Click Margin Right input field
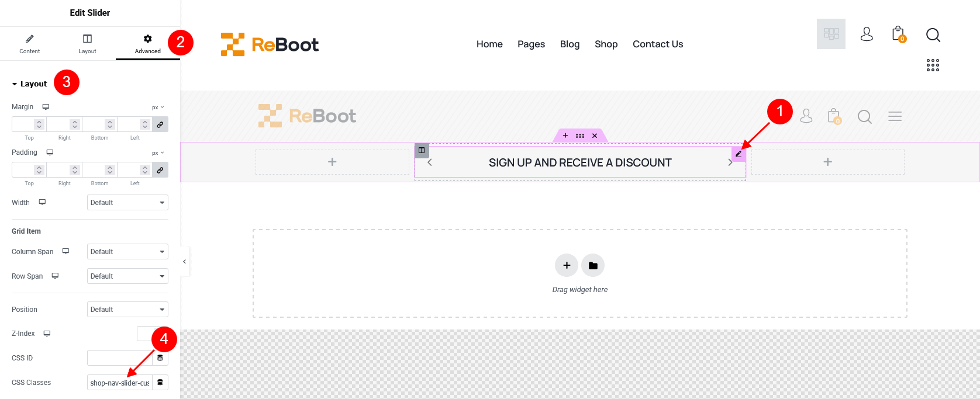 coord(64,124)
